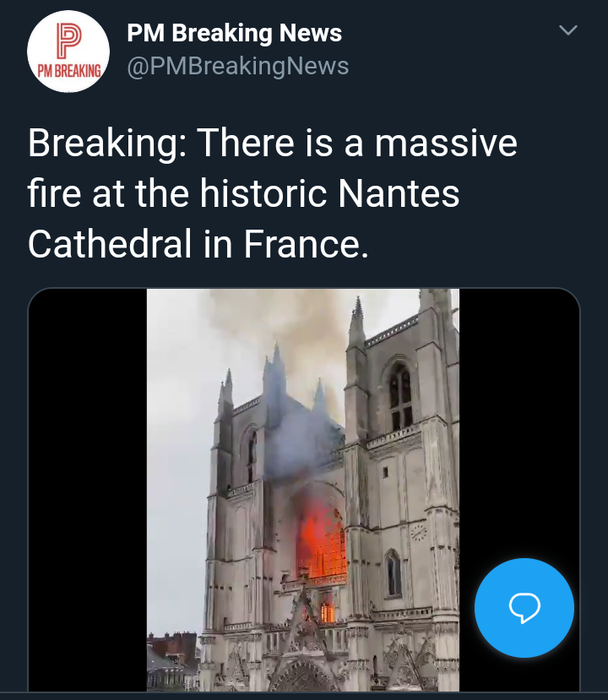This screenshot has width=608, height=700.
Task: Expand the tweet options chevron
Action: [568, 30]
